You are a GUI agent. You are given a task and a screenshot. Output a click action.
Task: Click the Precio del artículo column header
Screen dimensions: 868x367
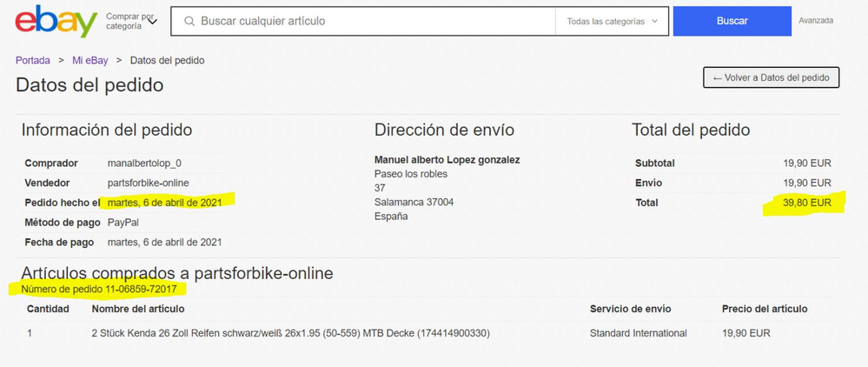pyautogui.click(x=765, y=309)
